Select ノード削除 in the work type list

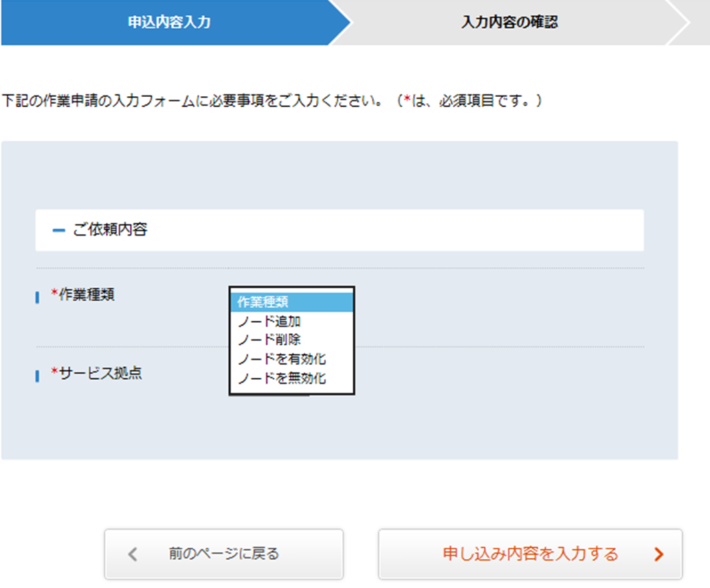click(x=291, y=340)
